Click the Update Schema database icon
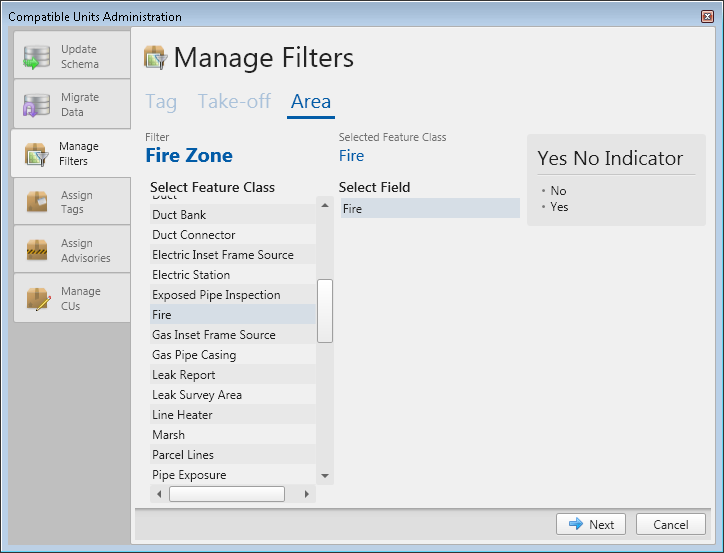This screenshot has height=553, width=724. tap(37, 57)
